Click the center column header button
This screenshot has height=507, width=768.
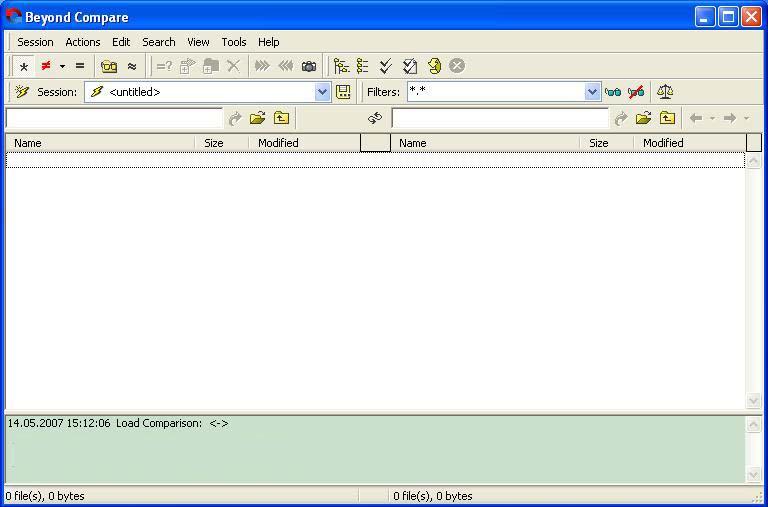375,143
